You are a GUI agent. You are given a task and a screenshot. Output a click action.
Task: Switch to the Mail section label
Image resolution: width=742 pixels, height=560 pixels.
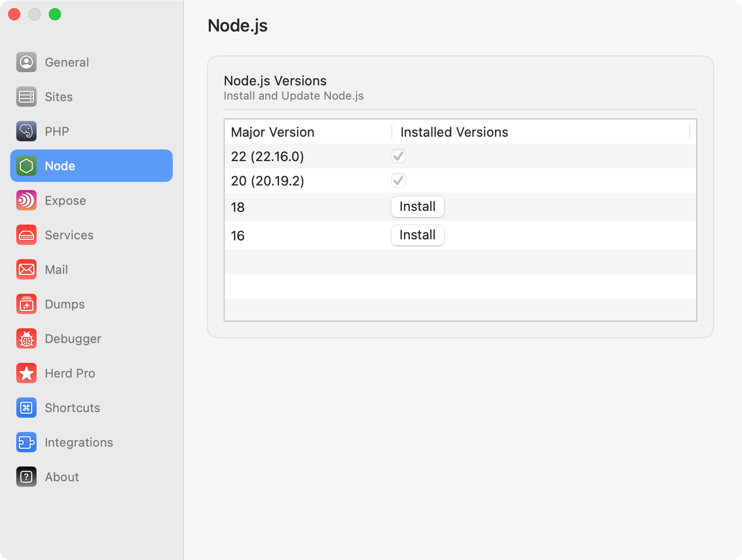(56, 270)
